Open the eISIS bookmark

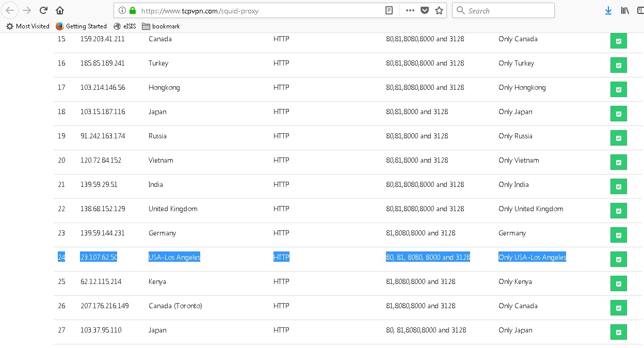click(125, 26)
